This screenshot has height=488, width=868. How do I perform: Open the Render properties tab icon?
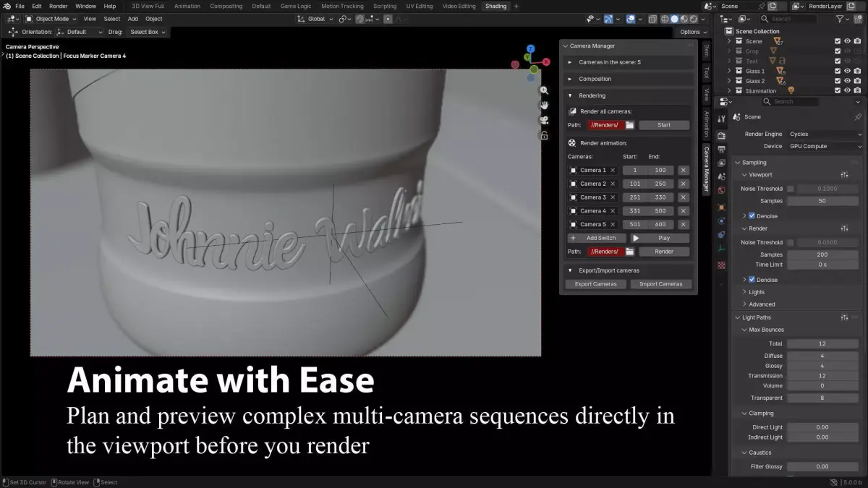pyautogui.click(x=721, y=135)
